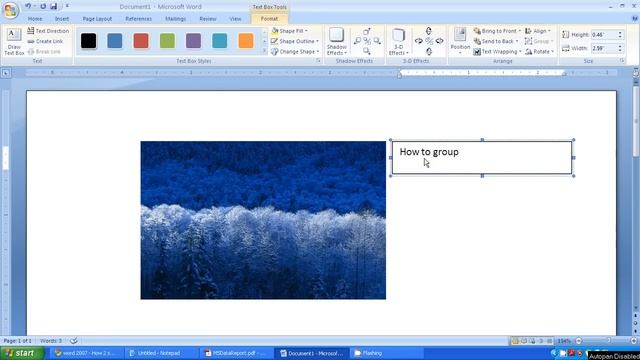Nudge shadow left
640x360 pixels.
[x=357, y=41]
